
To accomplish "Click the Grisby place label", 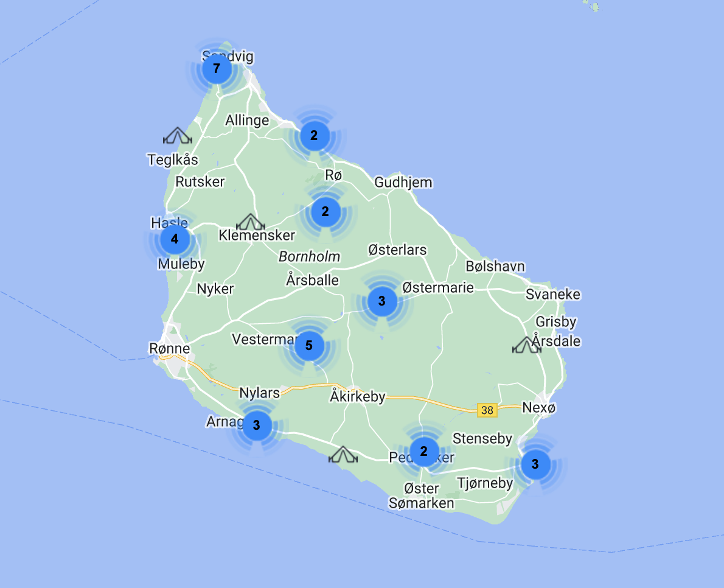I will [x=556, y=322].
